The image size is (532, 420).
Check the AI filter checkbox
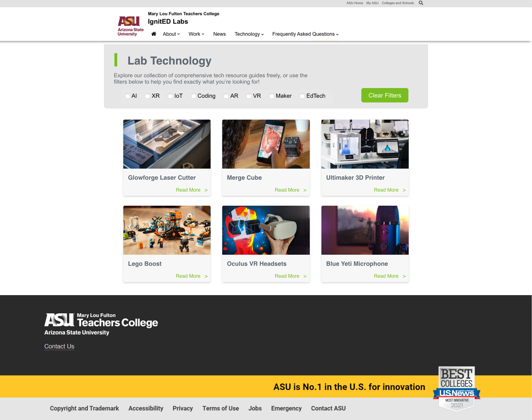tap(127, 96)
